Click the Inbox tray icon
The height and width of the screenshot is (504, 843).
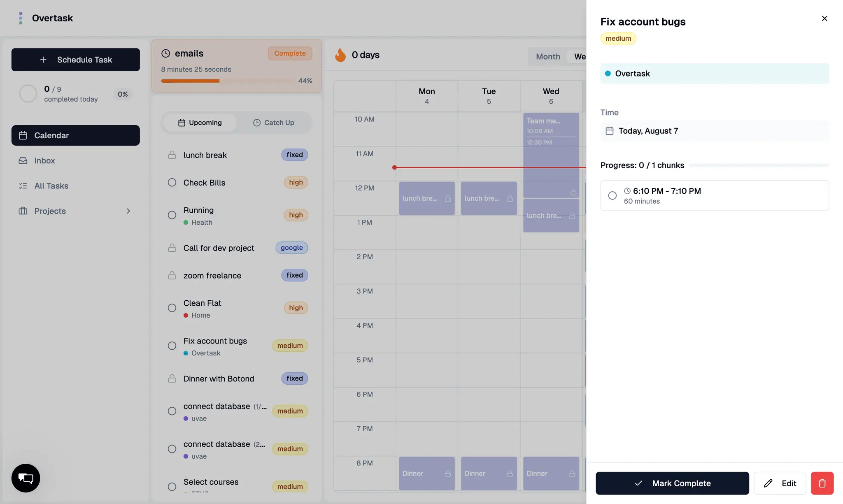pyautogui.click(x=23, y=160)
